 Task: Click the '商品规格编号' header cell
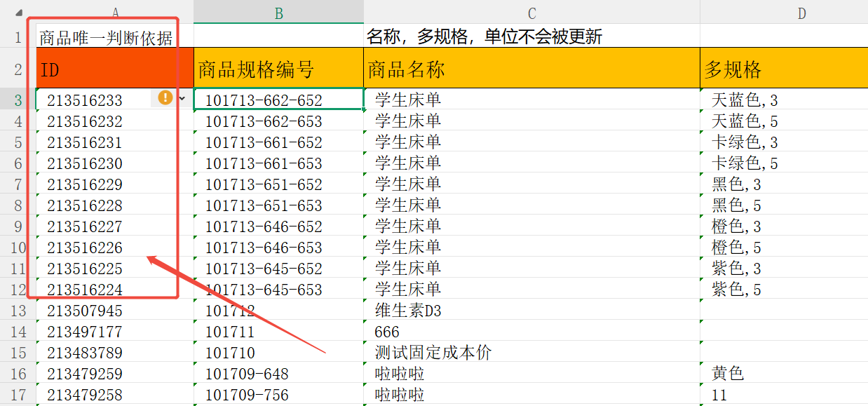pyautogui.click(x=278, y=68)
